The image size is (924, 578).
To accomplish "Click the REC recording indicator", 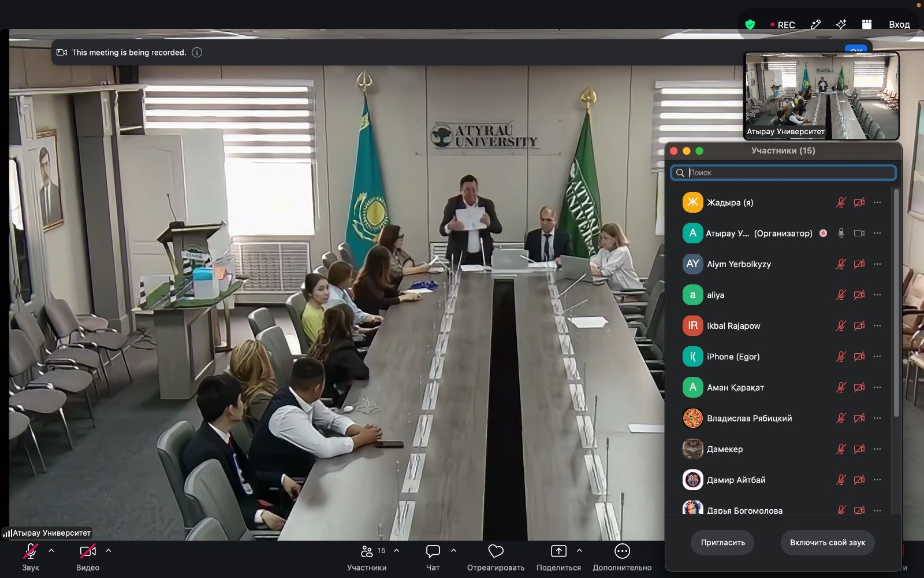I will (x=783, y=25).
